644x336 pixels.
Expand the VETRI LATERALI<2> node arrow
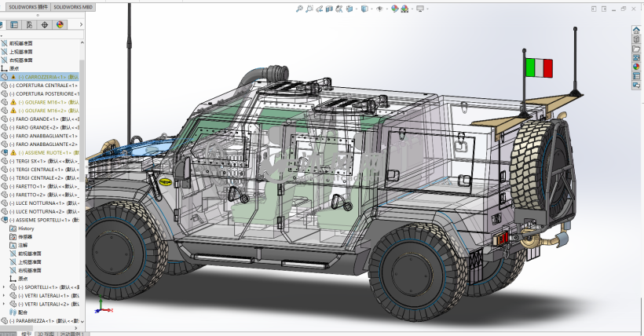4,304
